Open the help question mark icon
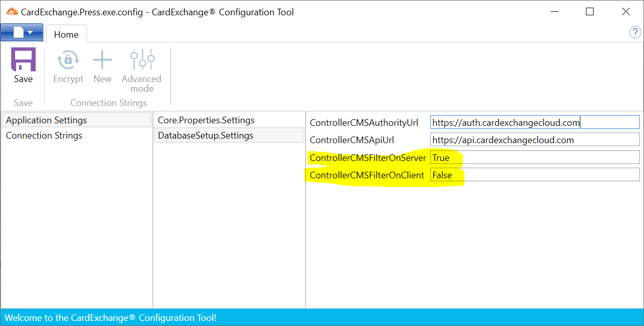 coord(635,32)
